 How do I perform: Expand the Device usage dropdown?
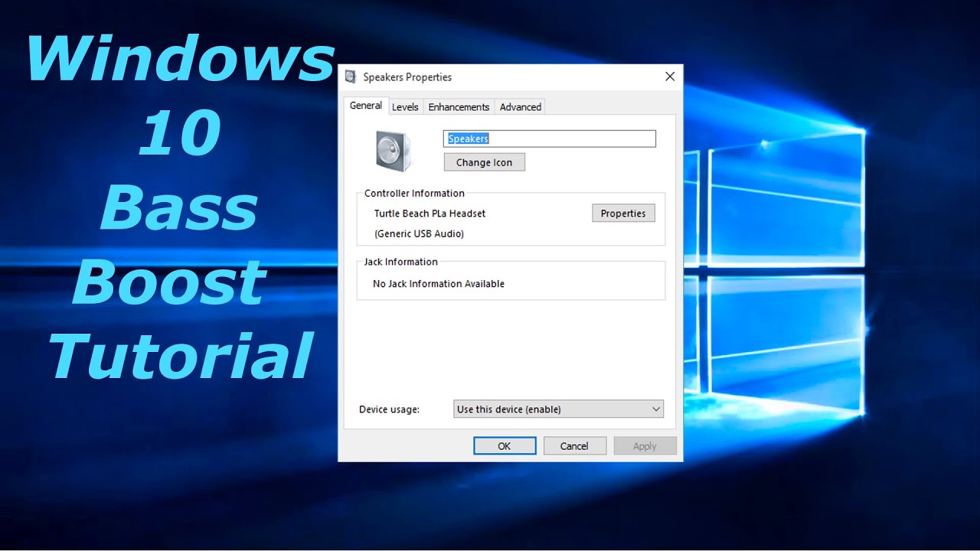(x=558, y=409)
